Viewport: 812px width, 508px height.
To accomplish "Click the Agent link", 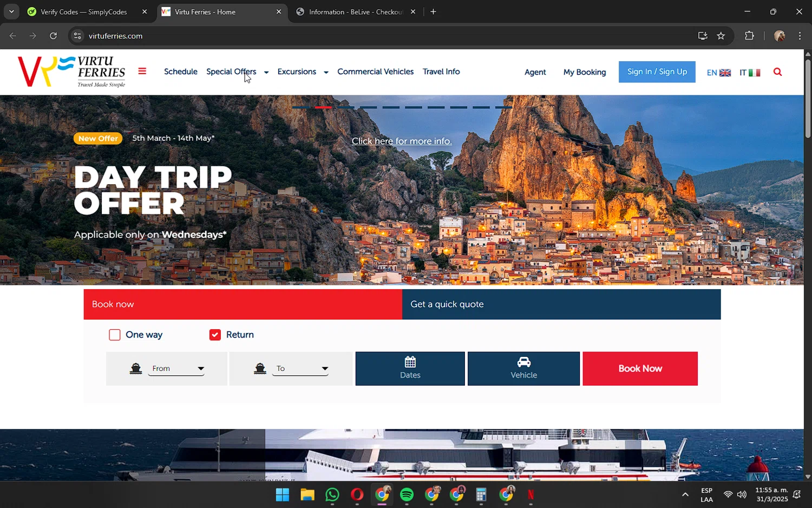I will click(x=535, y=72).
